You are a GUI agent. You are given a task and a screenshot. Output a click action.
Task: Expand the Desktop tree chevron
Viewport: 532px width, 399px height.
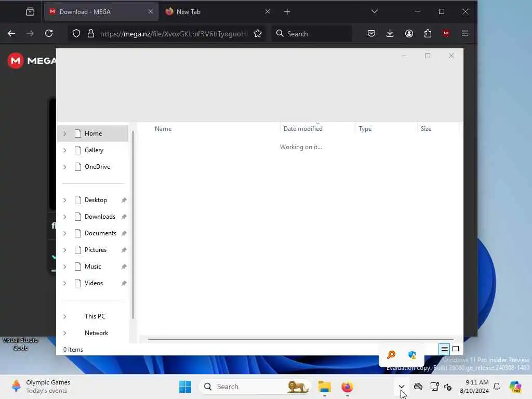tap(64, 200)
